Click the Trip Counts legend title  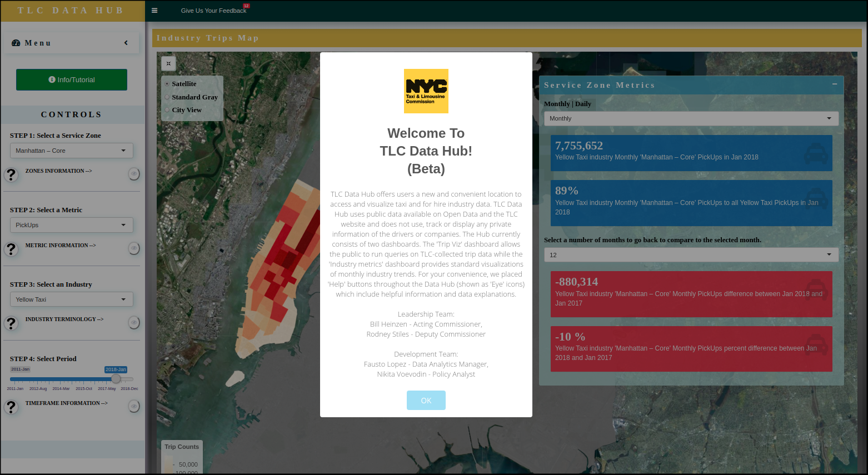click(182, 447)
